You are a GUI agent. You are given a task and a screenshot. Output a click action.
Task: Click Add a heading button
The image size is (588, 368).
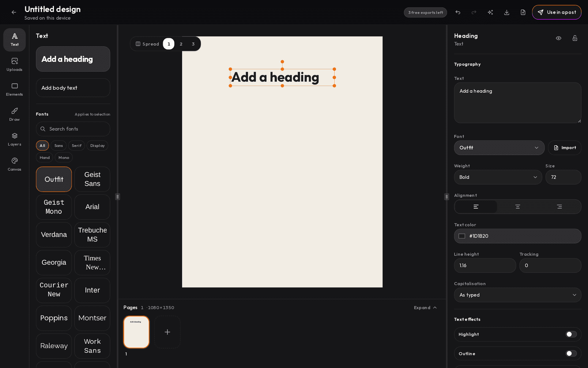73,59
